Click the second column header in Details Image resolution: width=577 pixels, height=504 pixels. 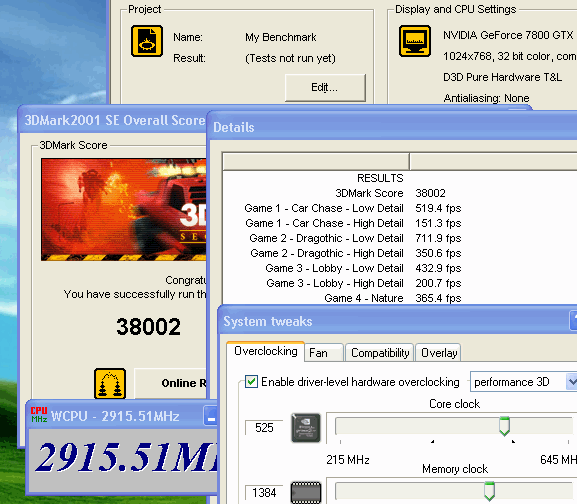pyautogui.click(x=493, y=162)
